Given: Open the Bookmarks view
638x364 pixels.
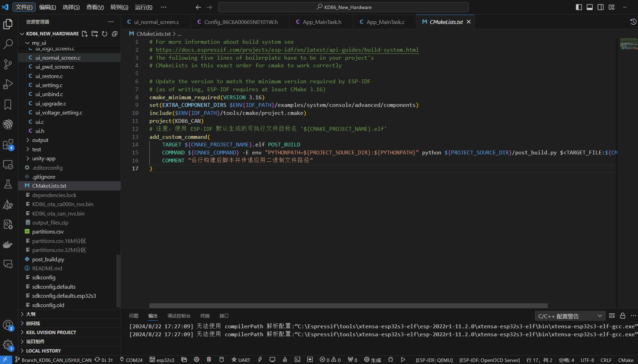Looking at the screenshot, I should pyautogui.click(x=8, y=104).
